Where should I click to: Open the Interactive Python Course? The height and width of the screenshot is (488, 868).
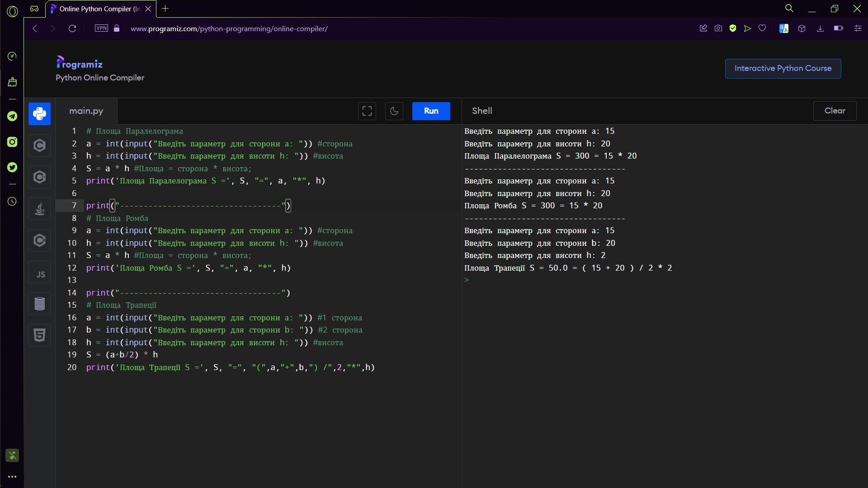tap(783, 69)
